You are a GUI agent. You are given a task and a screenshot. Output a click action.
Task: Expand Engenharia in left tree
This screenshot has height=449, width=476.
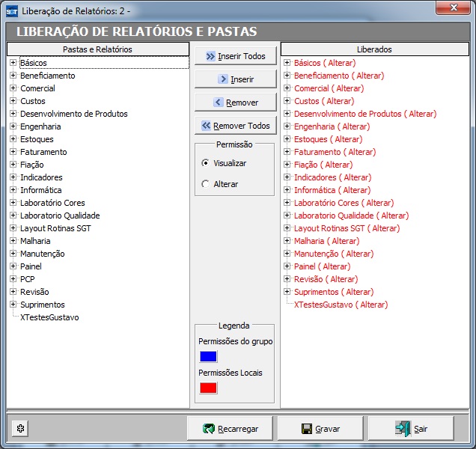pos(13,126)
